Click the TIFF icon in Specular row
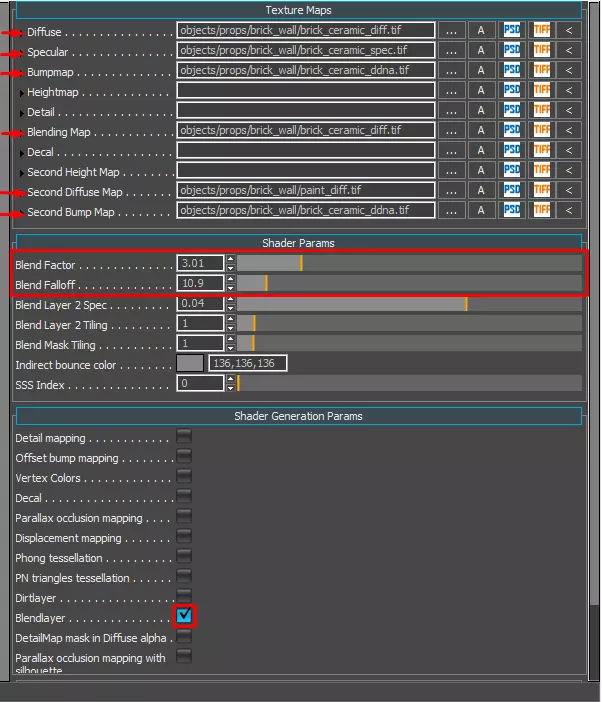This screenshot has height=702, width=602. pyautogui.click(x=542, y=50)
